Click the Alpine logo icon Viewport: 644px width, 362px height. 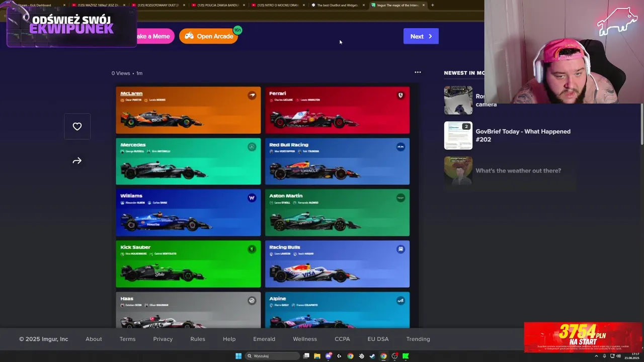point(400,301)
